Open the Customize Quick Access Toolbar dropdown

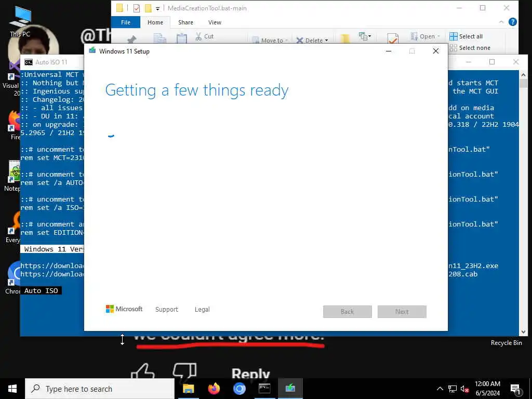(x=158, y=8)
